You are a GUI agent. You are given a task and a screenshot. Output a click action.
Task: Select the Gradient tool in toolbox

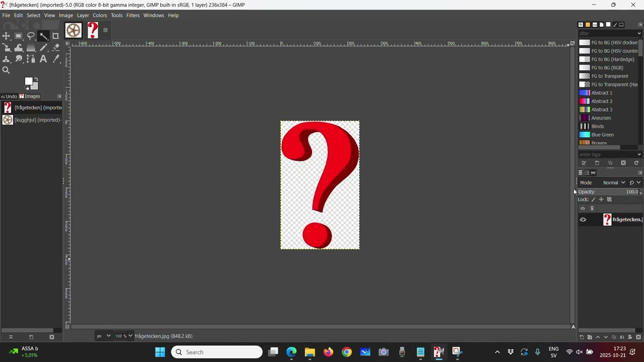point(31,48)
